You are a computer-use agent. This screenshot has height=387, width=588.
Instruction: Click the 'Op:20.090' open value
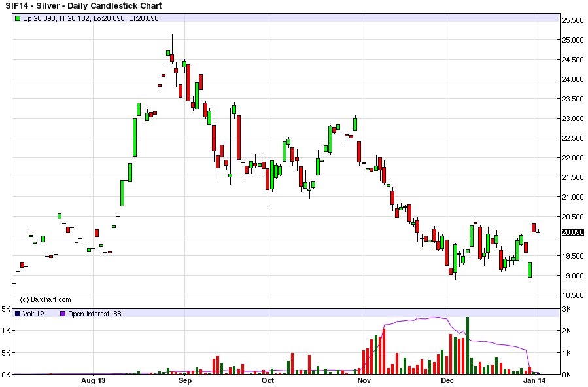pyautogui.click(x=40, y=18)
